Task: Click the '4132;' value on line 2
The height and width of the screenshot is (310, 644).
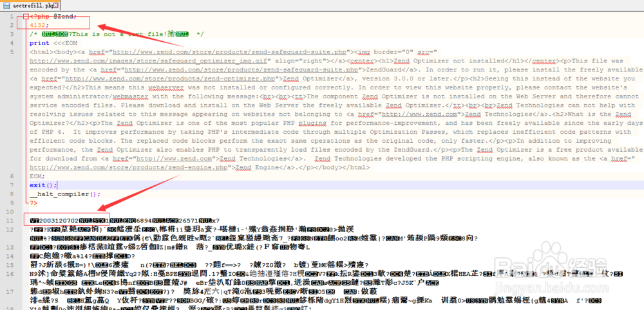Action: click(x=38, y=25)
